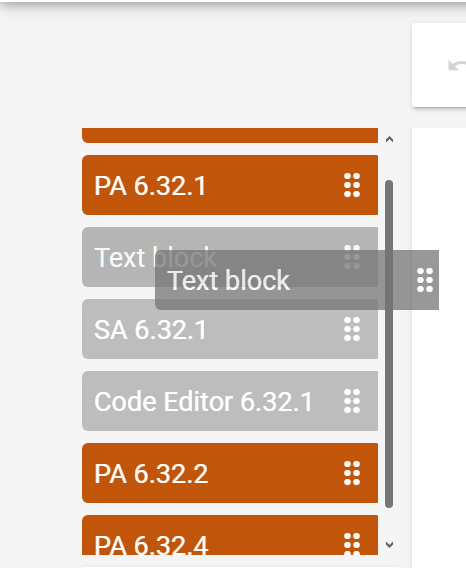Click the floating Text block drag handle
Viewport: 466px width, 568px height.
[425, 280]
